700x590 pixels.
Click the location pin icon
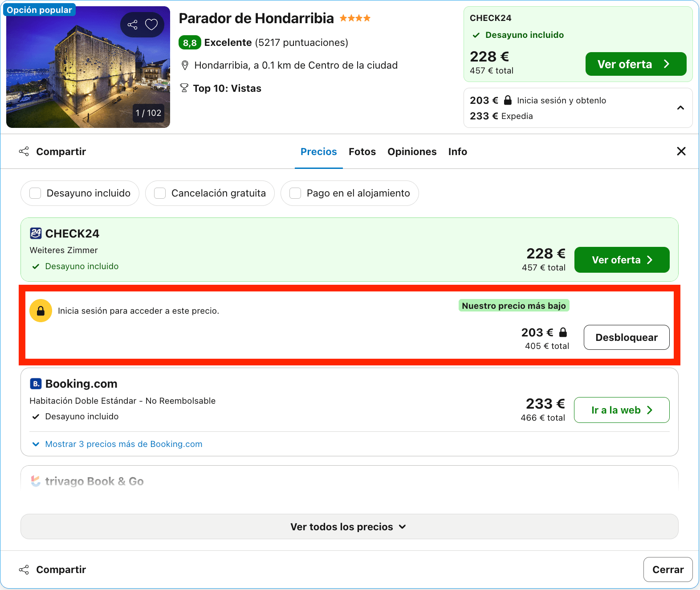pyautogui.click(x=185, y=66)
